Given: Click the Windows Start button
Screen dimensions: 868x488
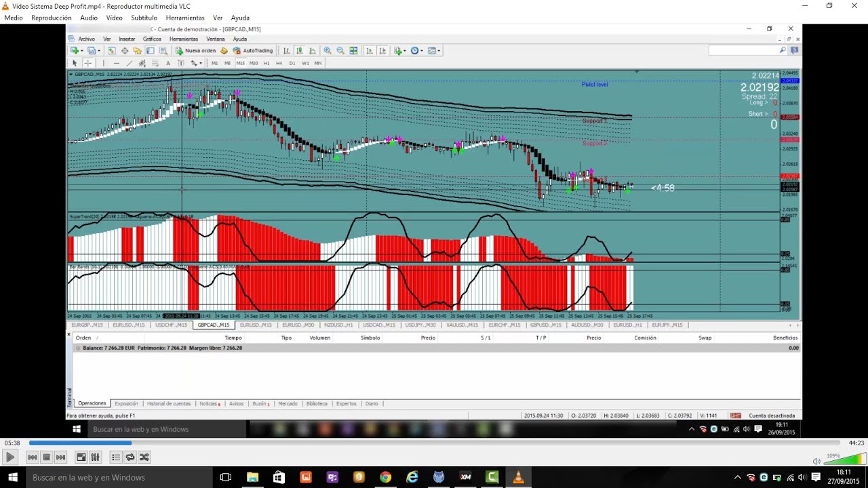Looking at the screenshot, I should [13, 477].
